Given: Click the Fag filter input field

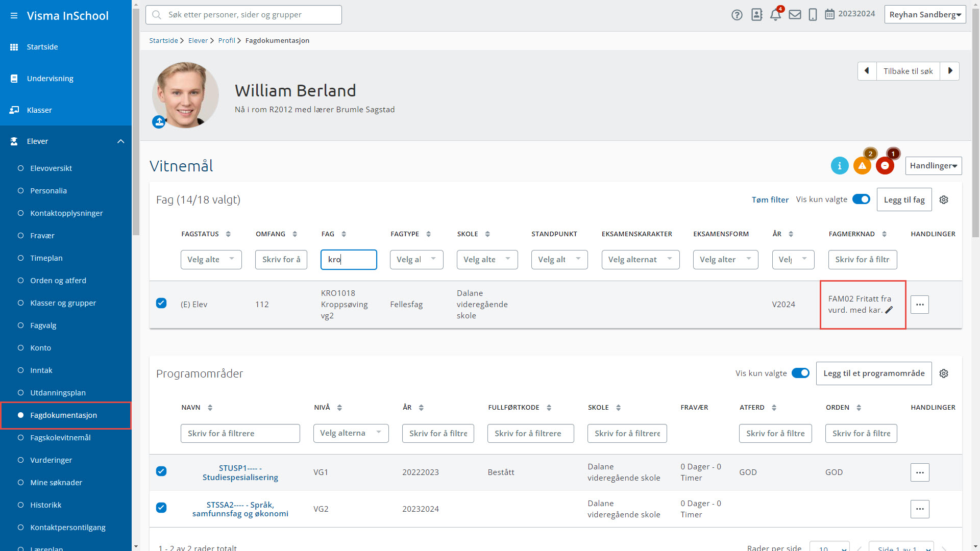Looking at the screenshot, I should 349,260.
